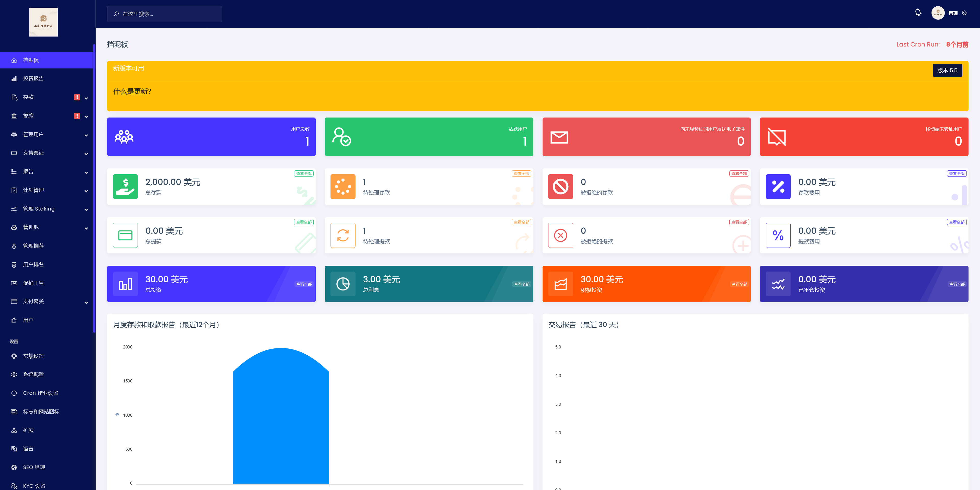Click 查看全部 on the total deposit card
The height and width of the screenshot is (490, 980).
[304, 174]
